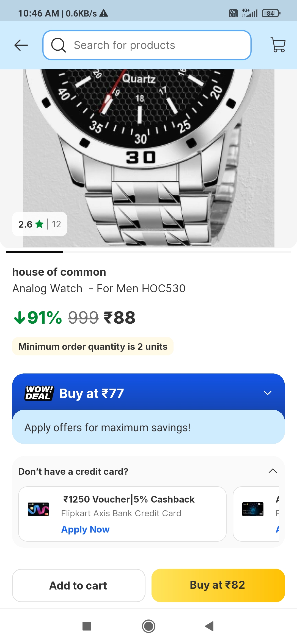Collapse the credit card offers section
The image size is (297, 644).
273,471
